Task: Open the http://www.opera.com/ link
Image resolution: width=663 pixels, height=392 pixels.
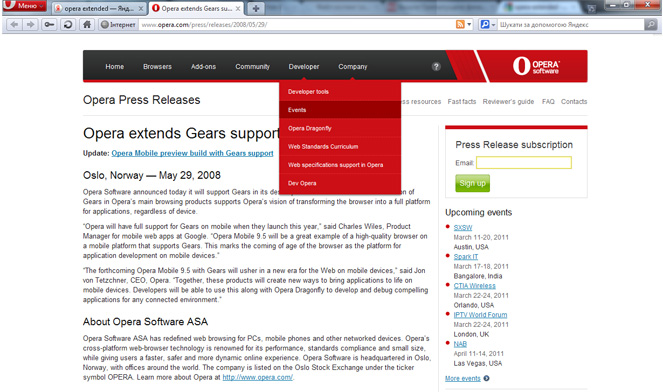Action: [x=258, y=377]
